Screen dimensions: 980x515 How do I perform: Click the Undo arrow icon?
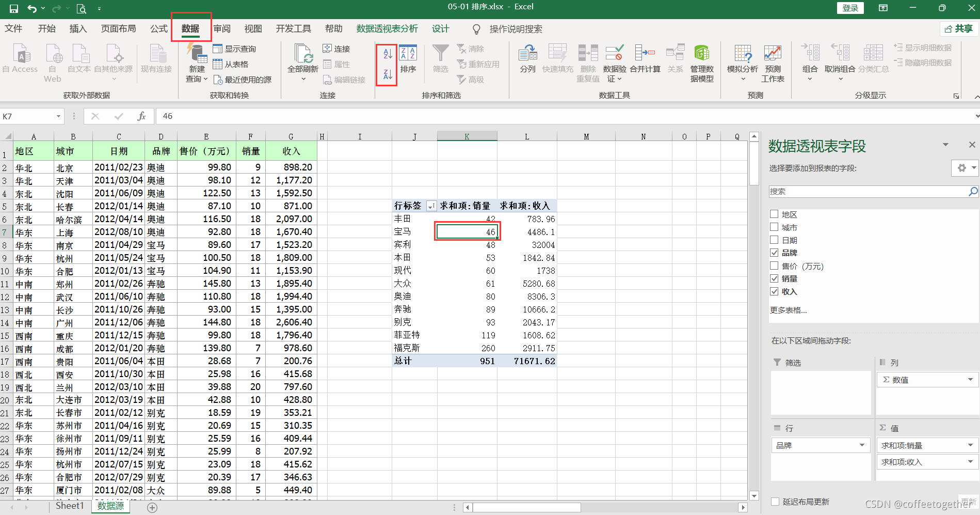[32, 8]
